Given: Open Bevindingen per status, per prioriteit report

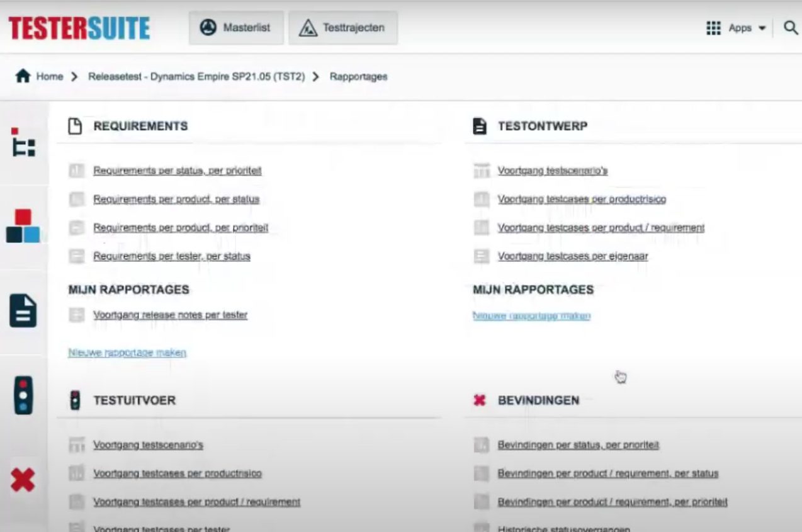Looking at the screenshot, I should point(578,445).
